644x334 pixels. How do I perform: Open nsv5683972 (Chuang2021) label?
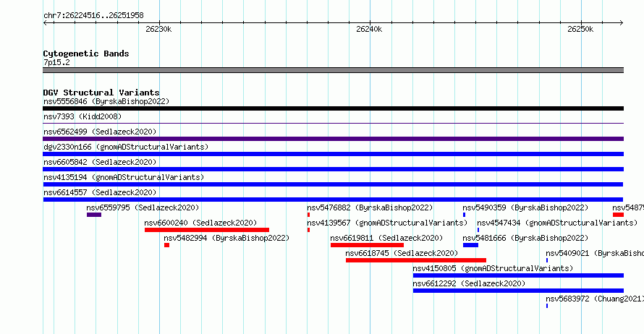point(595,299)
